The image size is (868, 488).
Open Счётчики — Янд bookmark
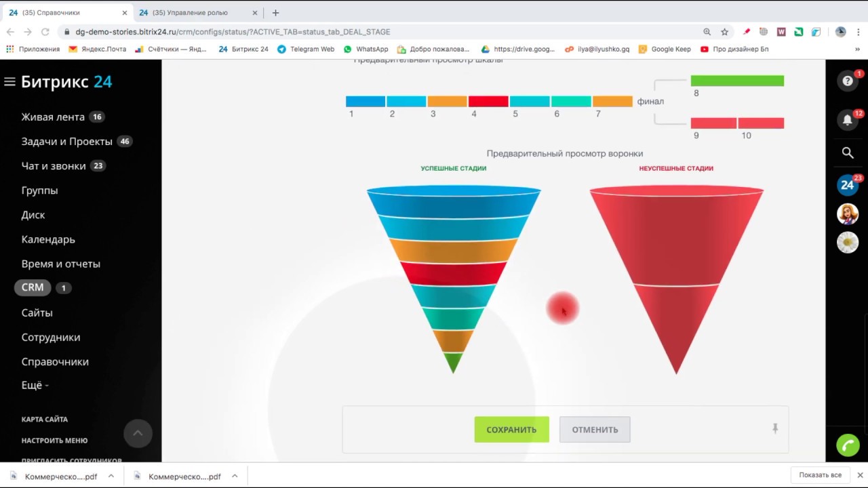pyautogui.click(x=171, y=49)
